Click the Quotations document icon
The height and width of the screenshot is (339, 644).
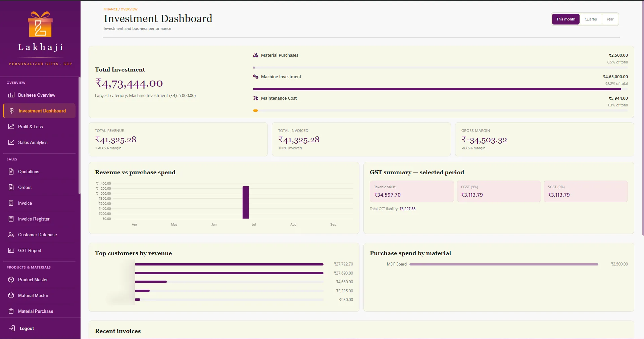(11, 172)
